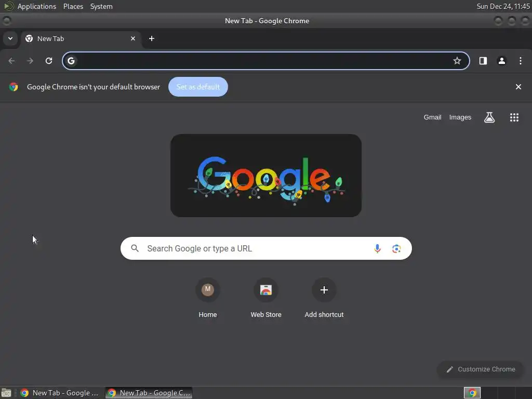
Task: Focus the address bar field
Action: 266,61
